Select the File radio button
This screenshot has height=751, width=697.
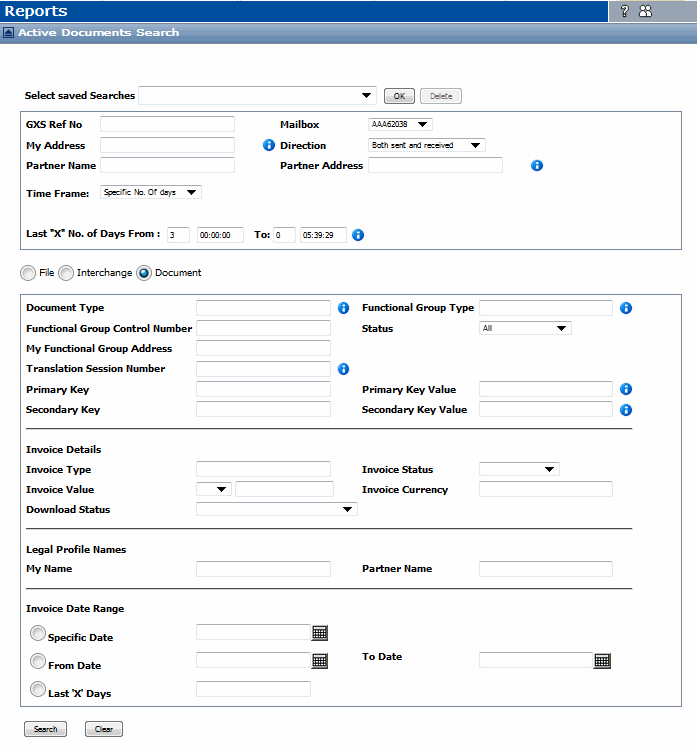28,273
